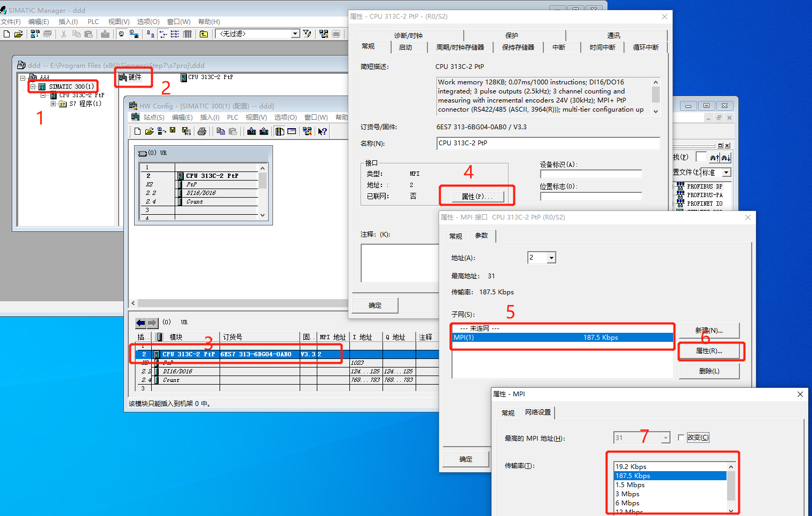This screenshot has width=812, height=516.
Task: Open the 无过滤 filter dropdown in SIMATIC Manager
Action: 295,34
